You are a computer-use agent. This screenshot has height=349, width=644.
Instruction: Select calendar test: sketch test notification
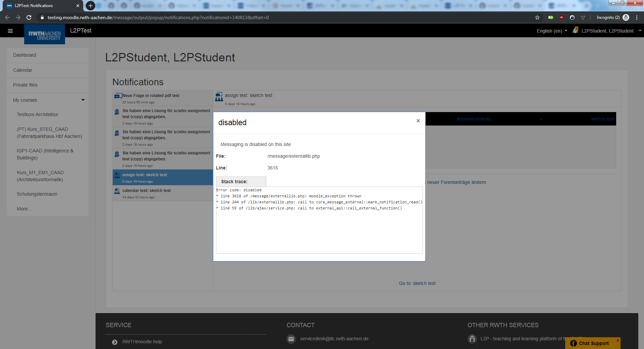click(x=163, y=193)
